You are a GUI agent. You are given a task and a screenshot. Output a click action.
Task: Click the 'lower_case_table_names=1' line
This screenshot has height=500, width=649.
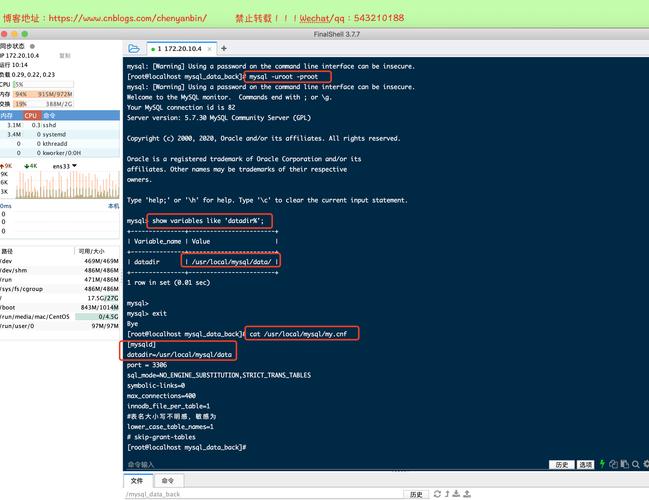pos(170,427)
